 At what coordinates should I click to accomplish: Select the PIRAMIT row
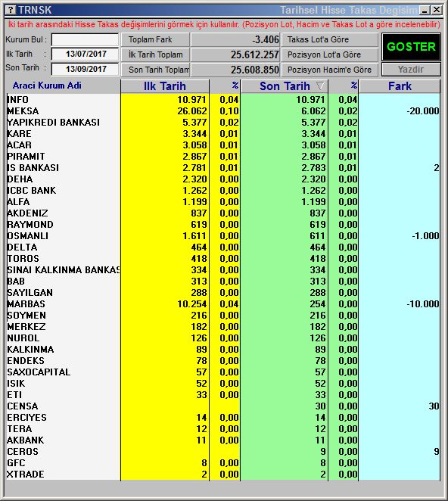pos(223,157)
